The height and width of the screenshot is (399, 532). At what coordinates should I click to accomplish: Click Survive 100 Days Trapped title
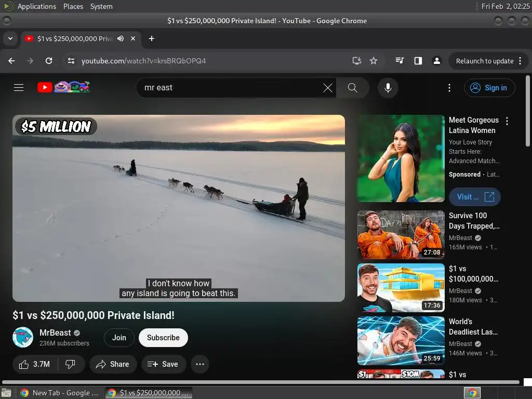474,220
